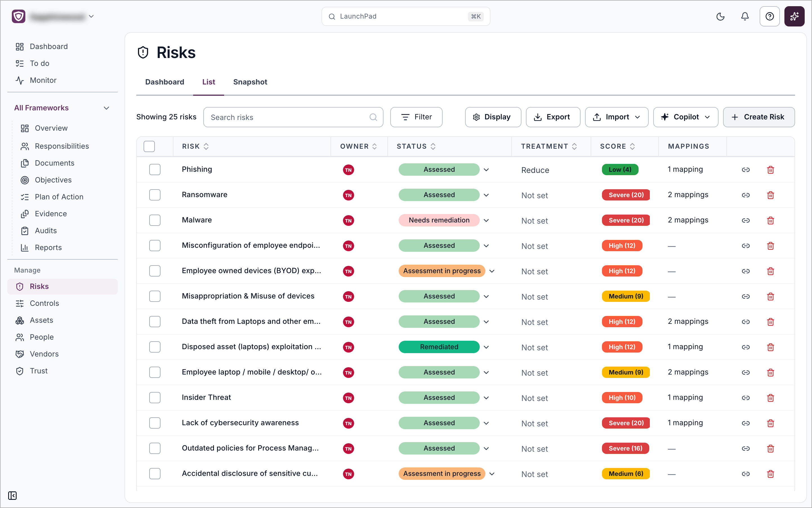Open the Filter button

click(x=416, y=117)
